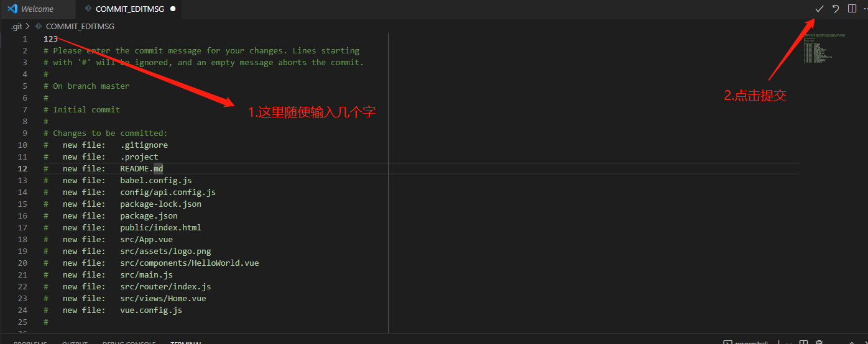The width and height of the screenshot is (868, 344).
Task: Click the VS Code logo on the Welcome tab
Action: (12, 9)
